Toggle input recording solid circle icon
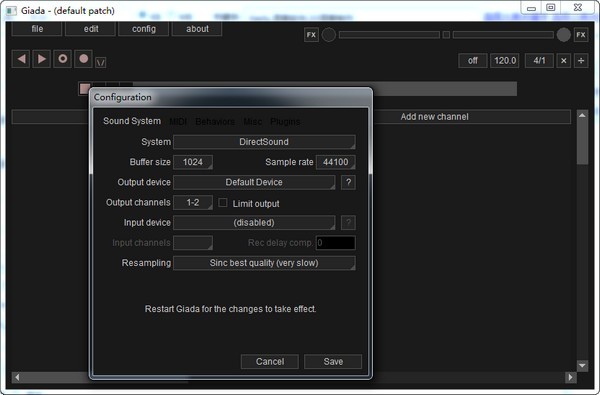 coord(83,59)
